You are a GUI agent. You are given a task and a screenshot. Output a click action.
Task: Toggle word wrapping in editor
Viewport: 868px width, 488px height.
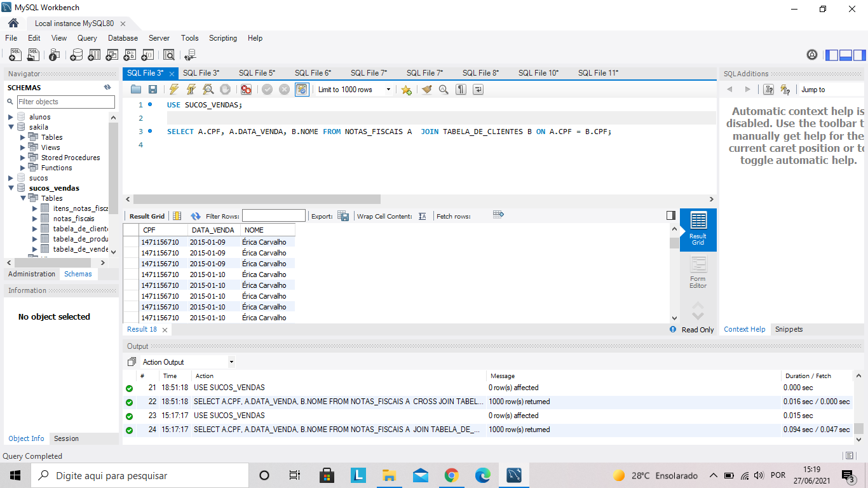[x=478, y=90]
